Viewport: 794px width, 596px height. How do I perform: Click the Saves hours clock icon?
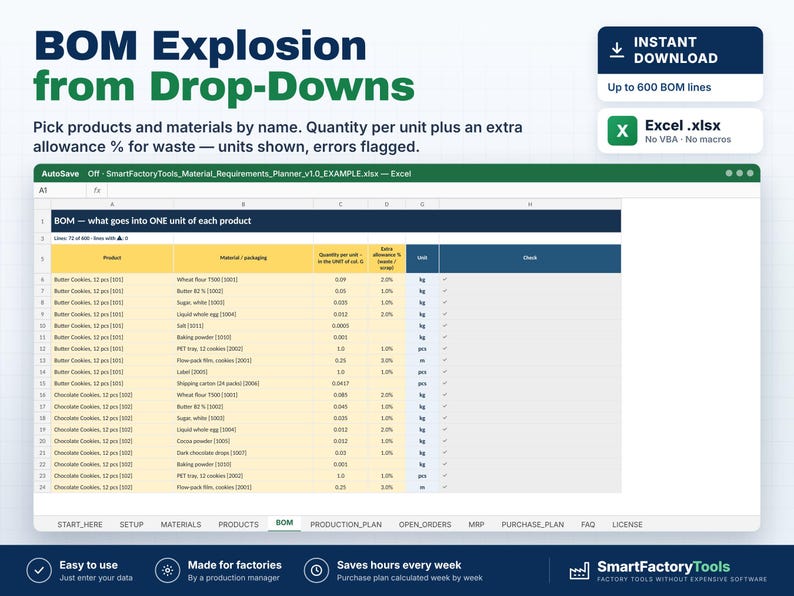(316, 571)
